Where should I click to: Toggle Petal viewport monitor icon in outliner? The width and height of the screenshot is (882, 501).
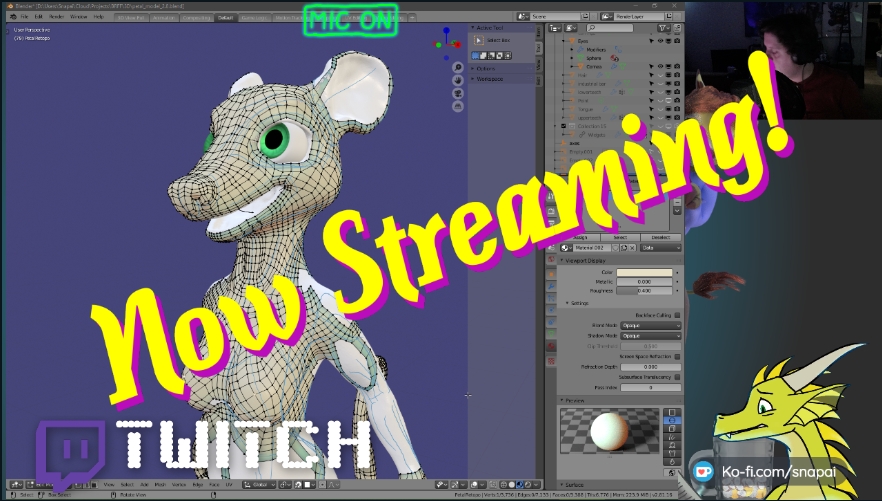coord(668,101)
